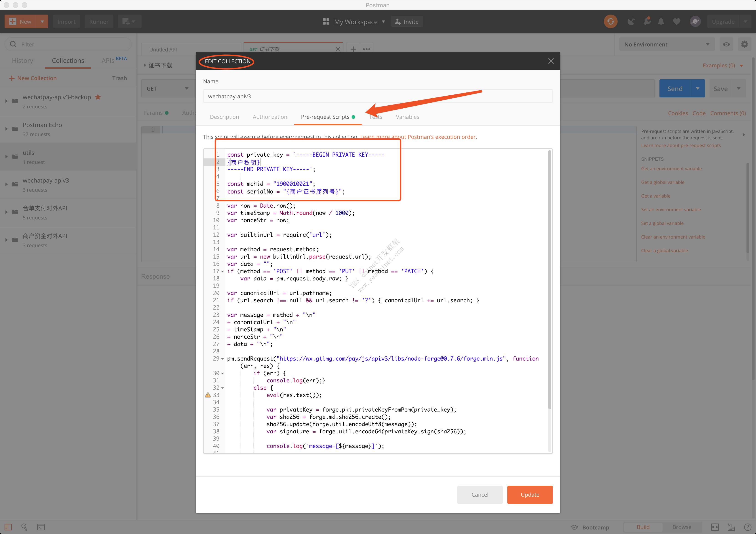The image size is (756, 534).
Task: Click the Runner button
Action: pos(99,21)
